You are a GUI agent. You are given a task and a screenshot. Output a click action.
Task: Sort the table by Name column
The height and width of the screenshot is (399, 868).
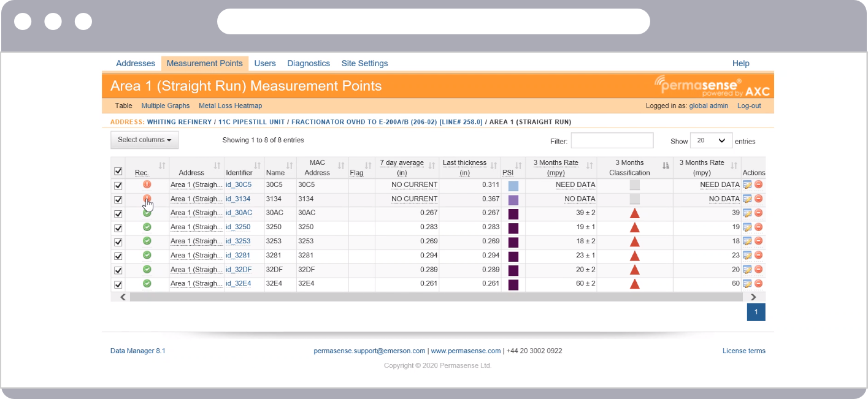(280, 168)
